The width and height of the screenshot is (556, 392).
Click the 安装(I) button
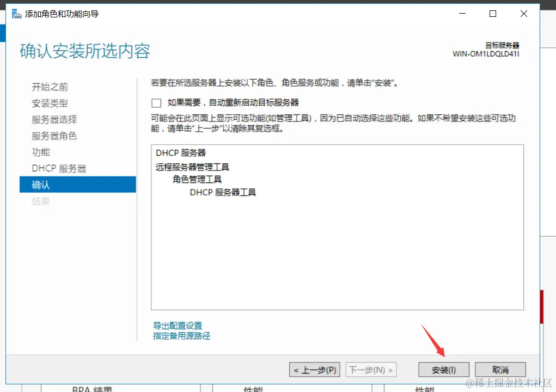pos(444,370)
